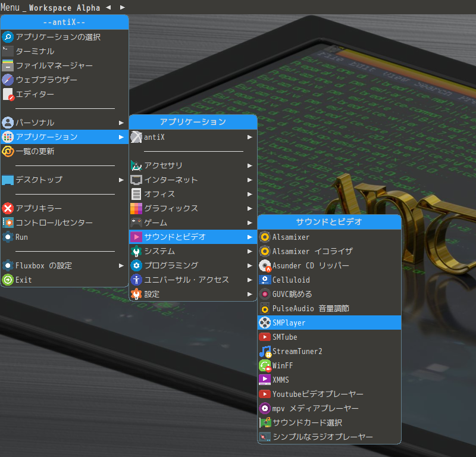Launch SMTube from the list

click(330, 337)
